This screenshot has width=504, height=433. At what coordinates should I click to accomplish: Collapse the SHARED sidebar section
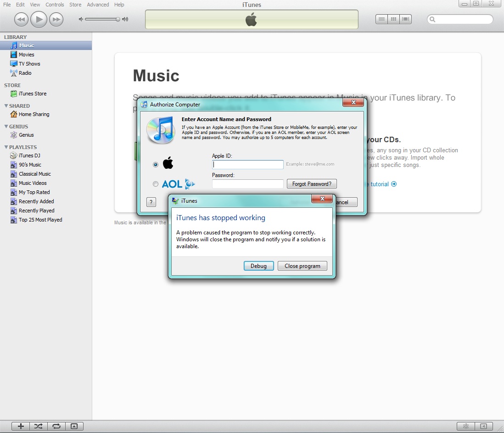pyautogui.click(x=6, y=105)
